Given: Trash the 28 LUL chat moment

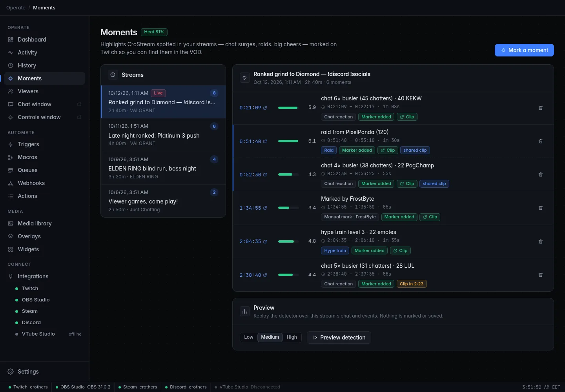Looking at the screenshot, I should pos(541,275).
